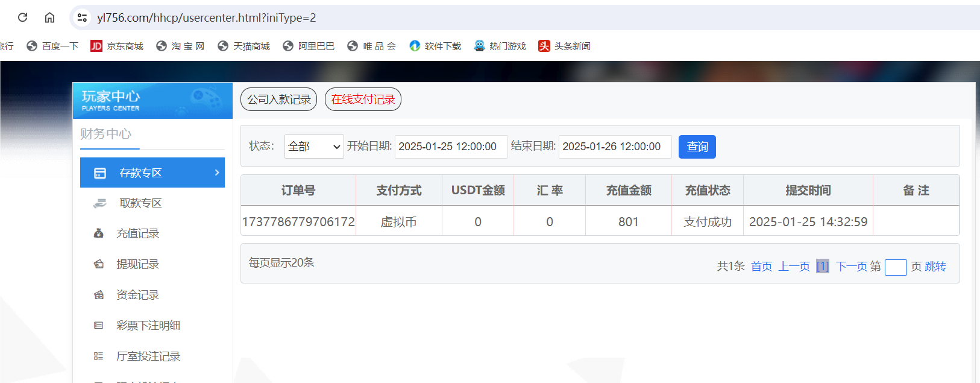Click the 汇率 column header
The image size is (980, 383).
click(550, 191)
